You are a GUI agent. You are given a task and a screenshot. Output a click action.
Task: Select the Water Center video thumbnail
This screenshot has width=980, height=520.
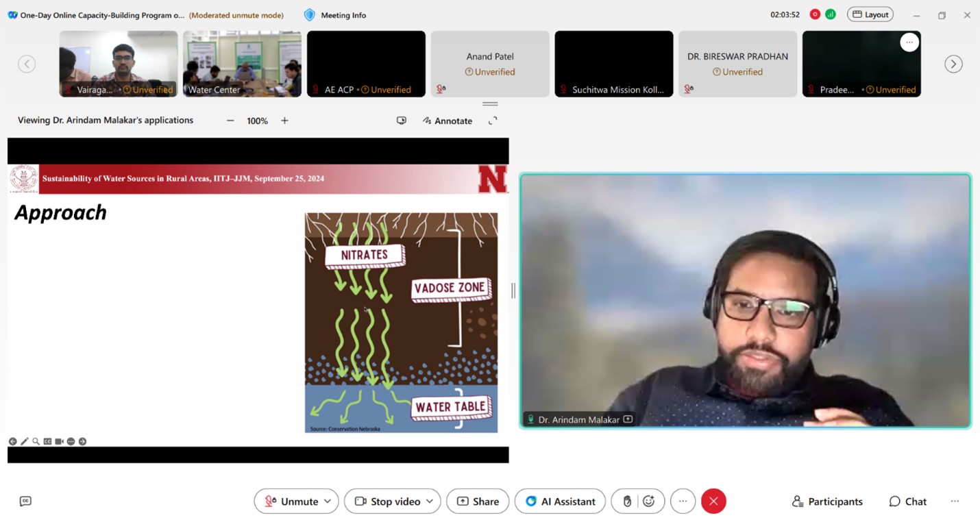click(242, 63)
